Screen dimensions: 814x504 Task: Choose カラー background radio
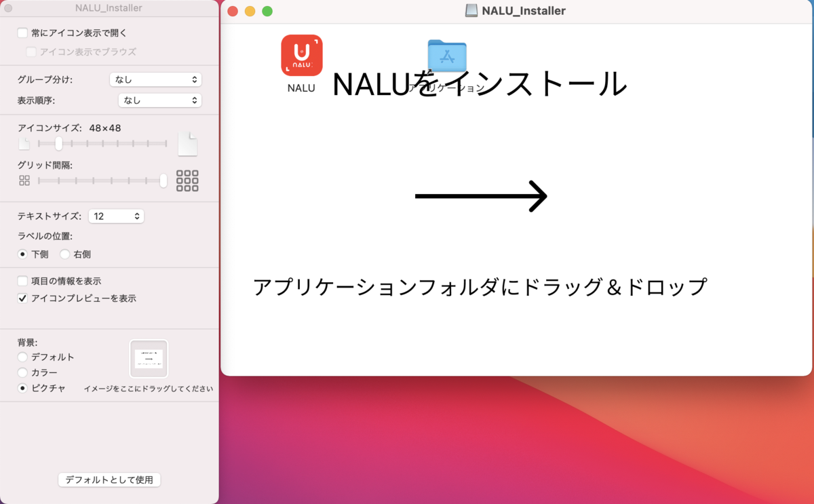point(23,372)
